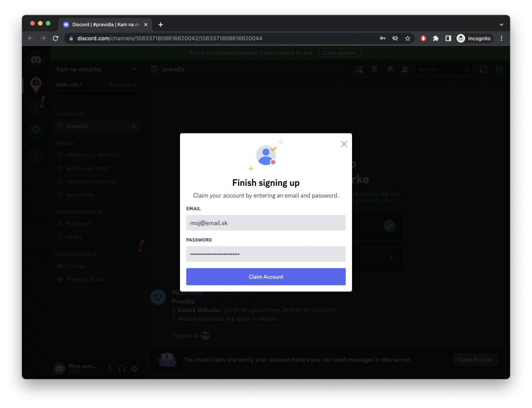Open Chrome tab search dropdown arrow
Viewport: 532px width, 408px height.
point(501,25)
